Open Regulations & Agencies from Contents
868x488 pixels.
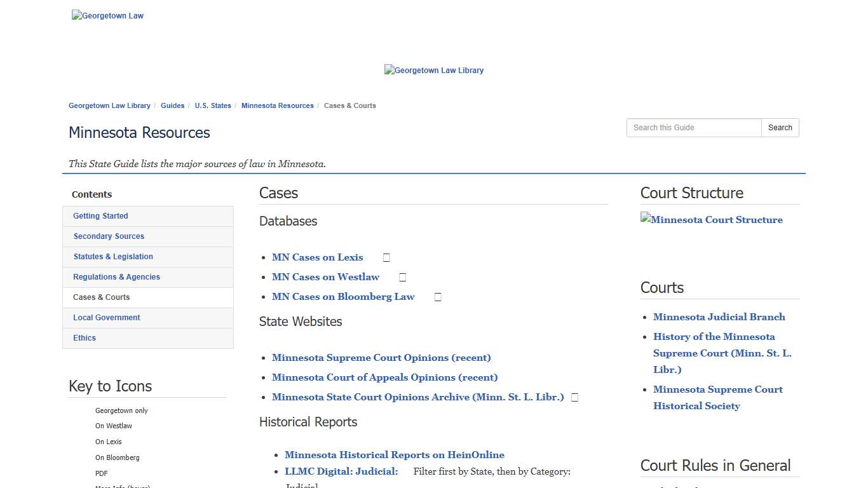tap(116, 276)
